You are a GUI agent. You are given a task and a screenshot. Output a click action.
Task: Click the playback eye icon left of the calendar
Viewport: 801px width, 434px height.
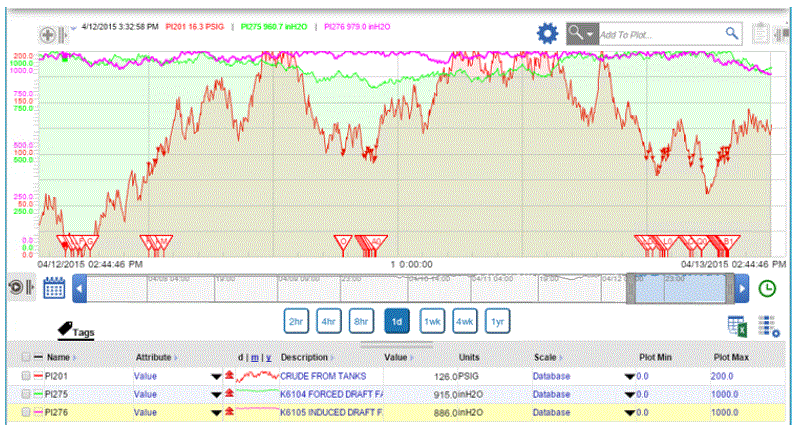click(16, 287)
